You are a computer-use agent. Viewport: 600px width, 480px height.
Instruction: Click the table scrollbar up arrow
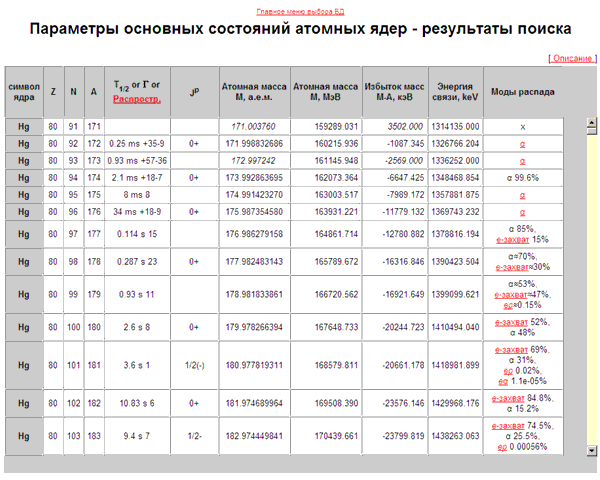point(592,122)
